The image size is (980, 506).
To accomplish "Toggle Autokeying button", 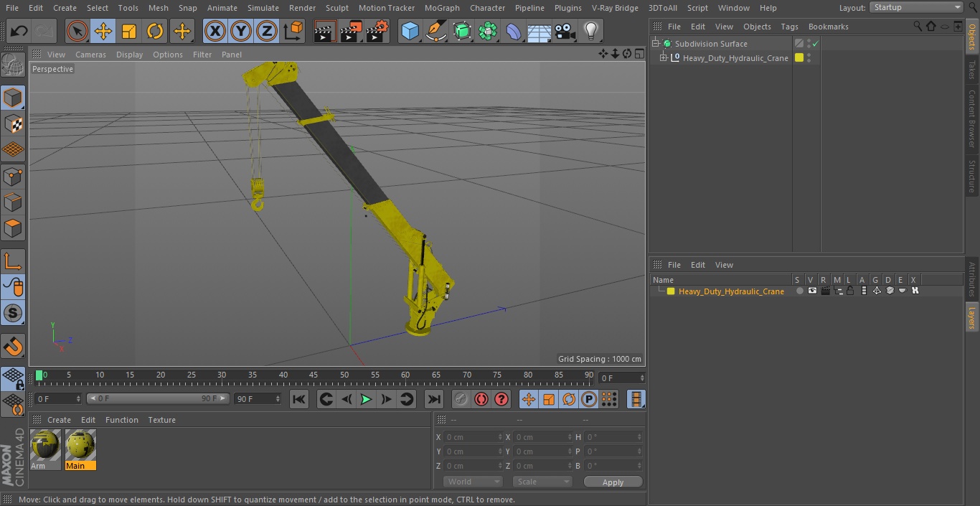I will pyautogui.click(x=481, y=399).
